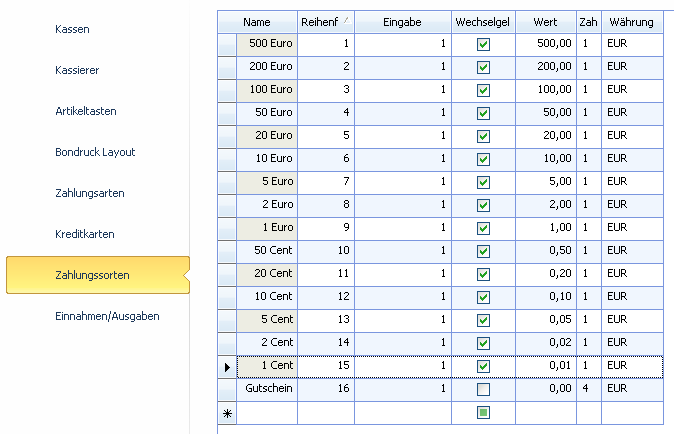Uncheck Wechselgeld for 500 Euro row
The width and height of the screenshot is (674, 434).
coord(483,45)
